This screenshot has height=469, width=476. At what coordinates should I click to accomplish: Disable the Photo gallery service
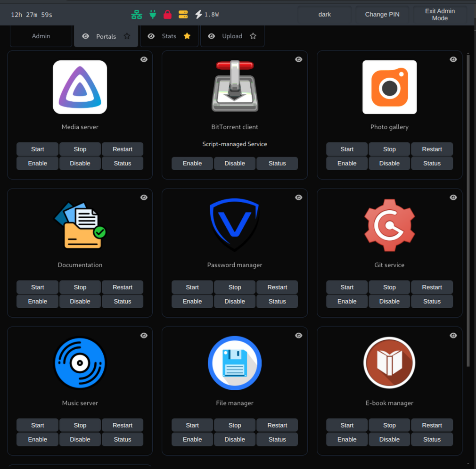tap(389, 163)
